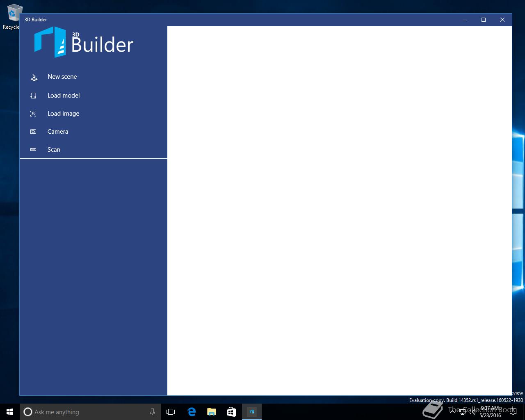Start Scan via its text label

point(54,150)
